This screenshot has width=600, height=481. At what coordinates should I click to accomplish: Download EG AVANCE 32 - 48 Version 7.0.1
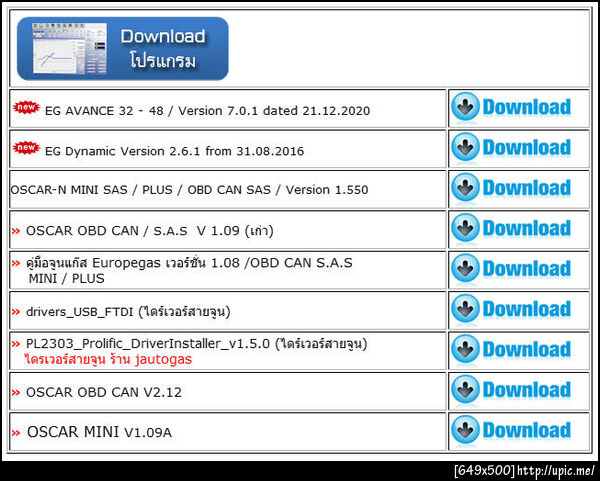click(511, 107)
